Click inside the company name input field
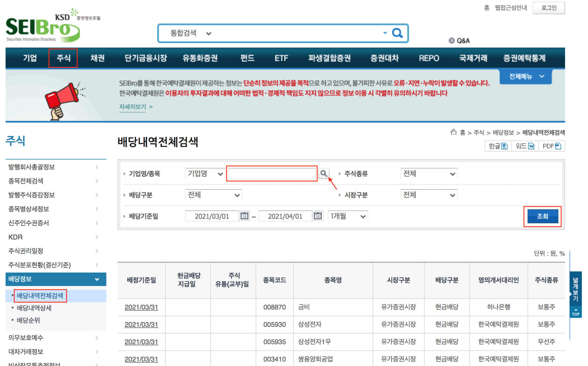588x366 pixels. (x=271, y=173)
